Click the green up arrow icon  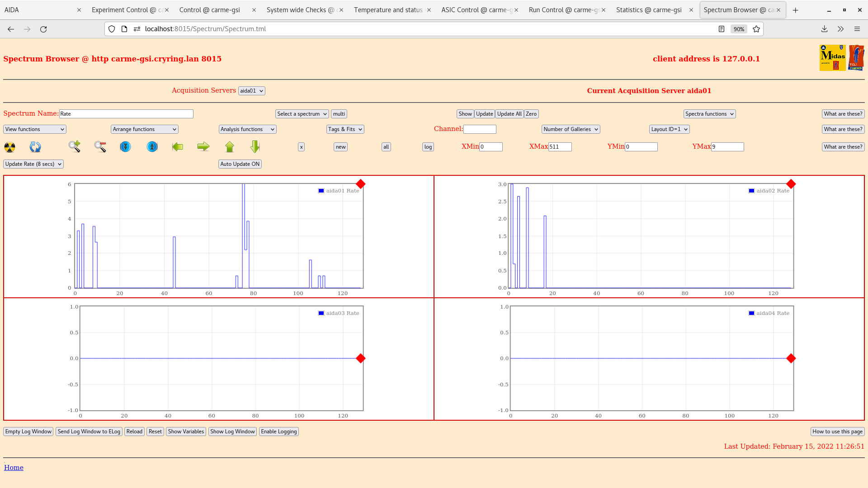pos(230,146)
